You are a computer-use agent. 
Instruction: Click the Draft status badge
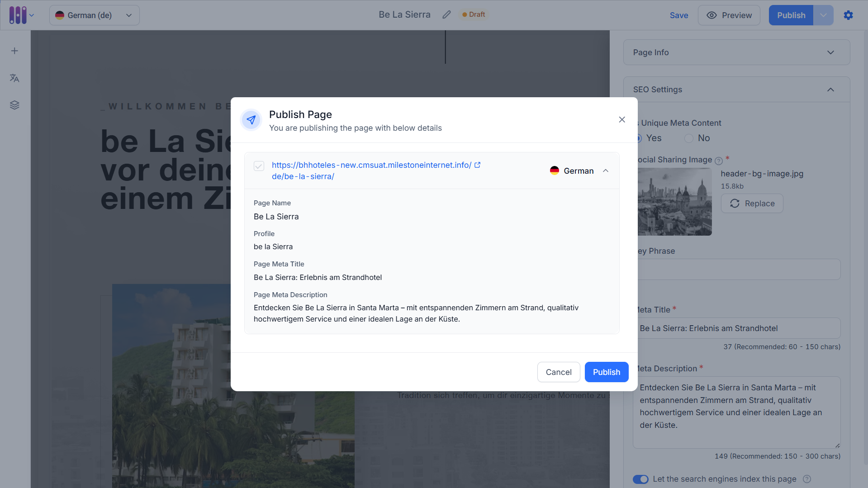tap(474, 14)
